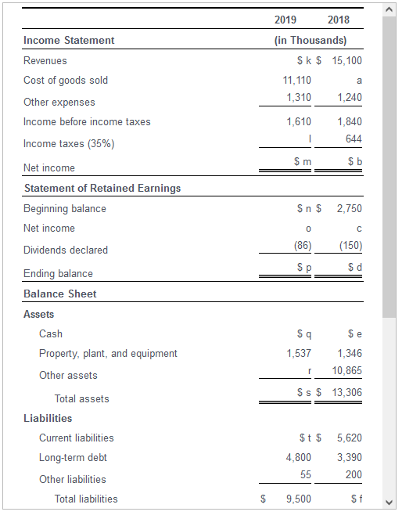Select the Other expenses label
Screen dimensions: 420x526
tap(59, 102)
